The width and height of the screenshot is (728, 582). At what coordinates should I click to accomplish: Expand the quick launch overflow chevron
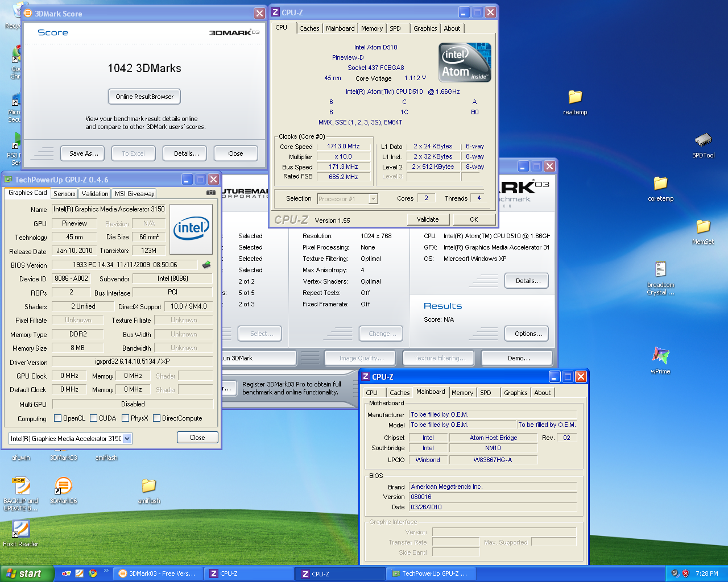pyautogui.click(x=106, y=571)
